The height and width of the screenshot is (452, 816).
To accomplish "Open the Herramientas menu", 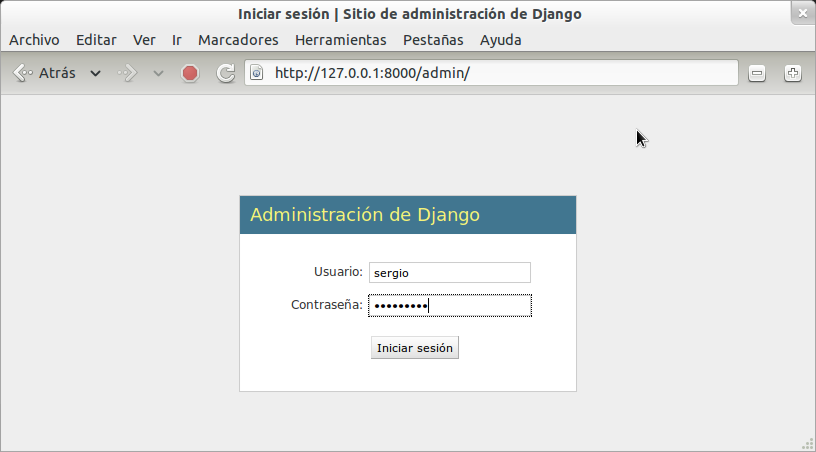I will 341,40.
